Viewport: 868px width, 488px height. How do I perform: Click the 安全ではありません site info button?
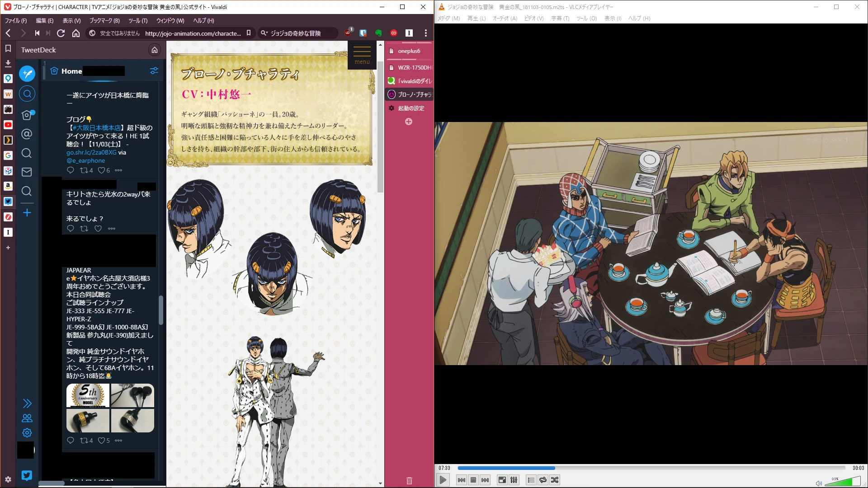click(114, 33)
